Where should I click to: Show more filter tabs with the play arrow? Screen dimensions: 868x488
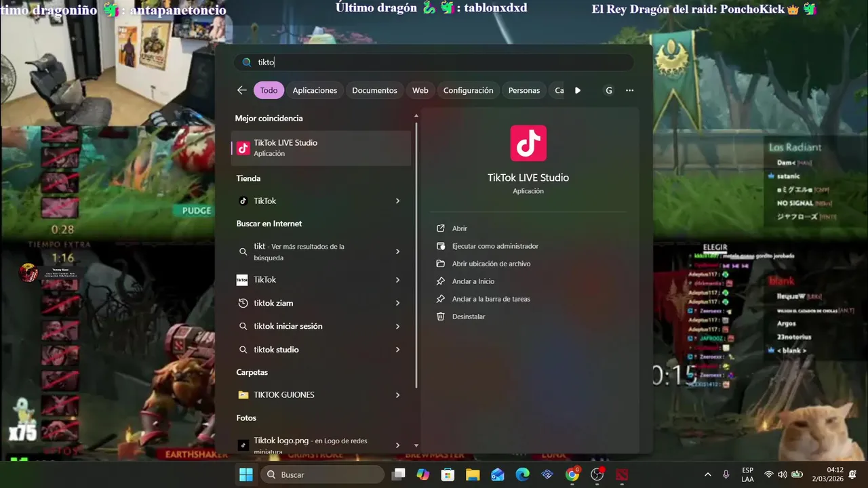[577, 90]
